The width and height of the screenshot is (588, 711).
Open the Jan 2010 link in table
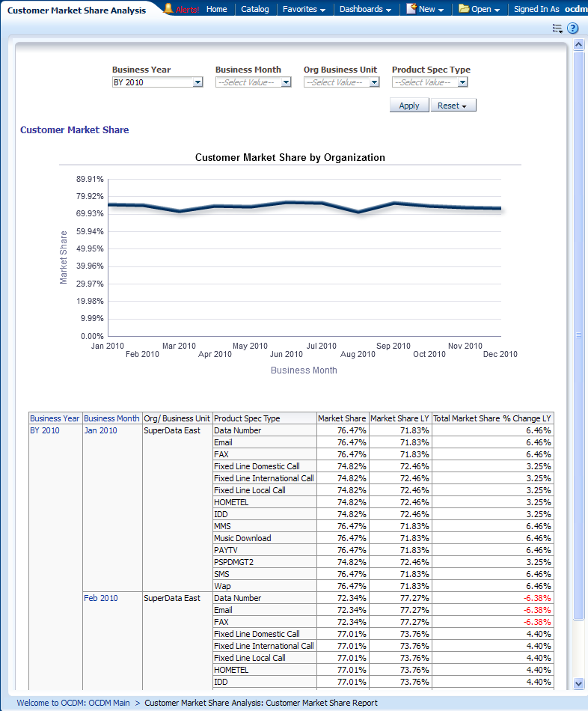(x=100, y=430)
